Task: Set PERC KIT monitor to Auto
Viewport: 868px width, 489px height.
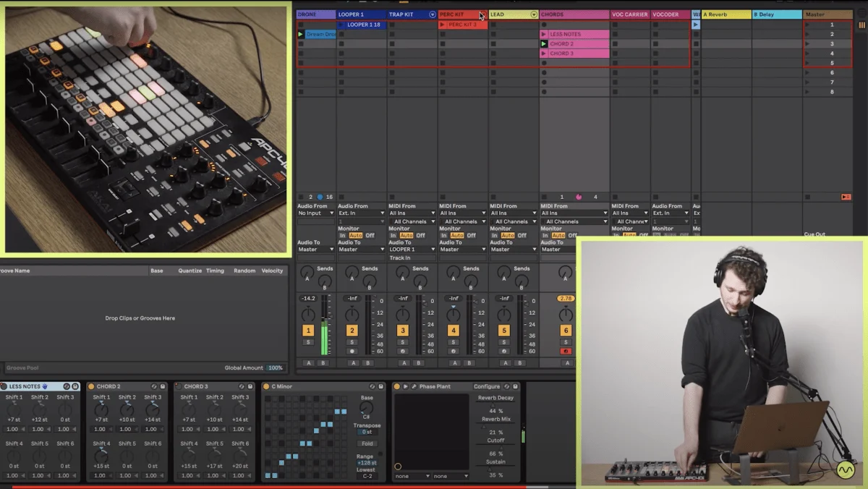Action: [x=456, y=235]
